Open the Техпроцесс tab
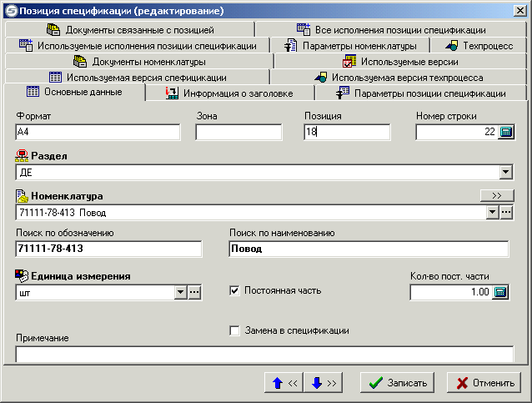Viewport: 532px width, 403px height. pyautogui.click(x=479, y=46)
